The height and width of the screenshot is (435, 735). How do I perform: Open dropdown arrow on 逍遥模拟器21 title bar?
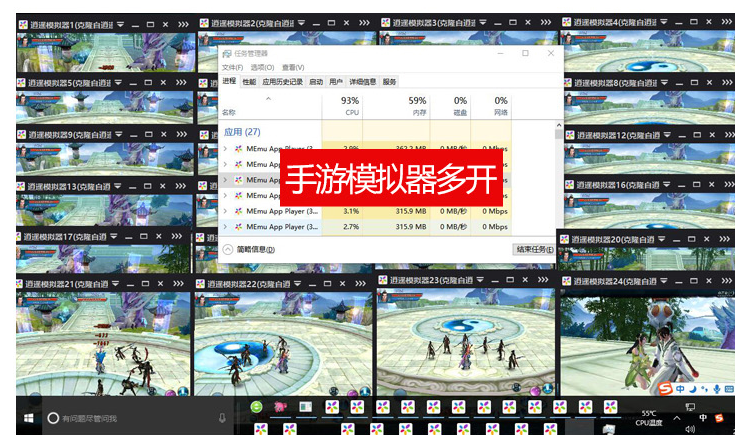click(x=115, y=284)
